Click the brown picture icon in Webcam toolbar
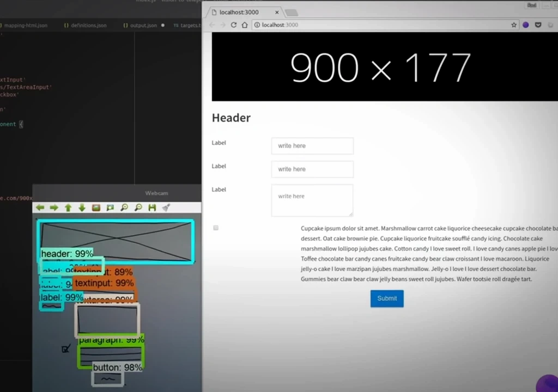558x392 pixels. (x=96, y=207)
